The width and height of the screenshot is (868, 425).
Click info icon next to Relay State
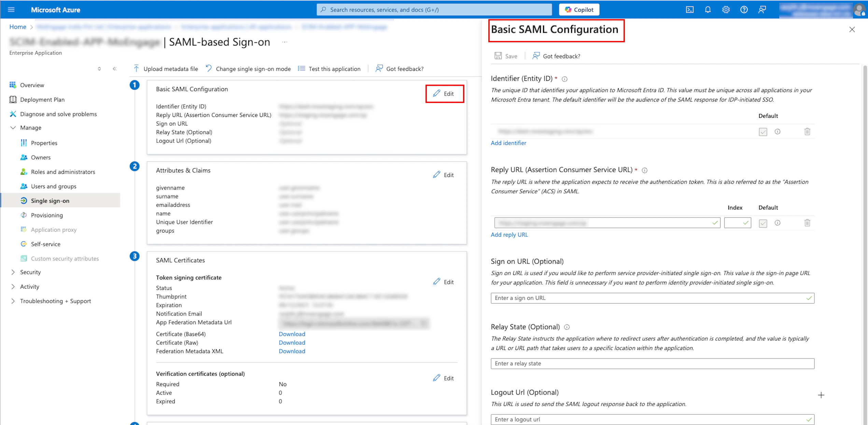click(x=567, y=327)
